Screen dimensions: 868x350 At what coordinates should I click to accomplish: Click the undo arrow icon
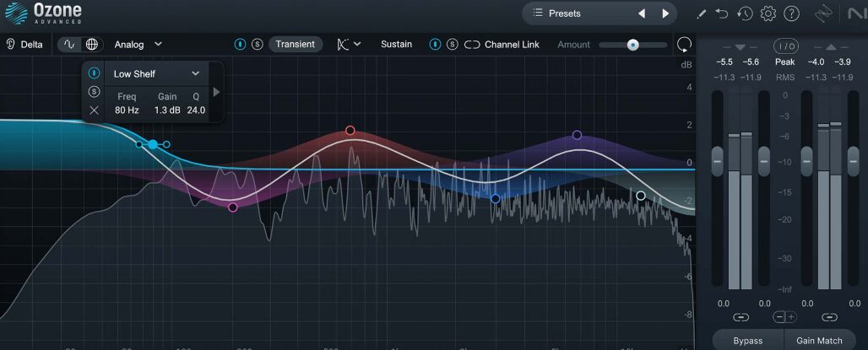pos(722,13)
